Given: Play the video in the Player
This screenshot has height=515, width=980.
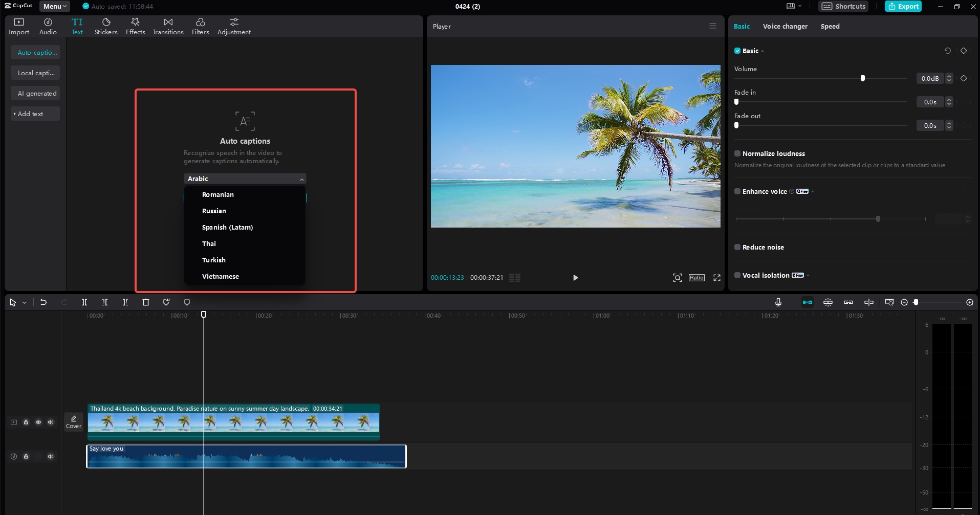Looking at the screenshot, I should (575, 278).
